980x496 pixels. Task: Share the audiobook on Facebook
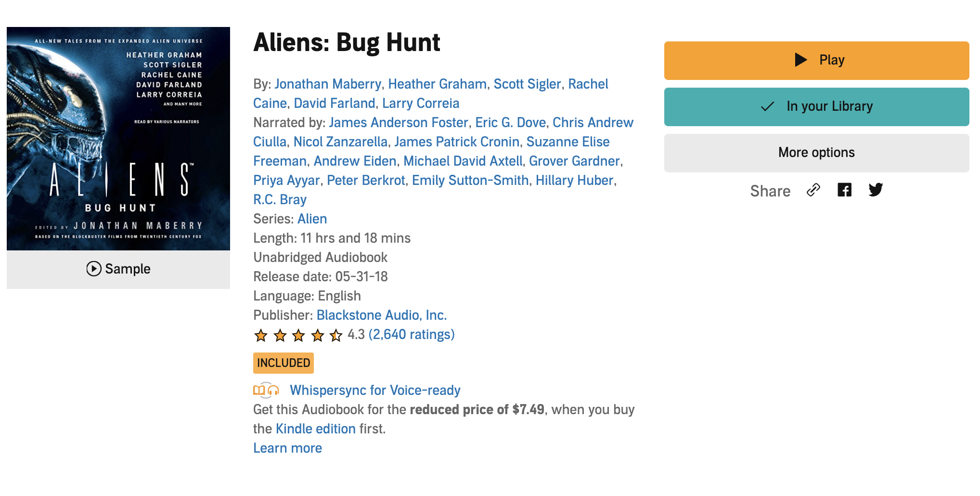[844, 190]
